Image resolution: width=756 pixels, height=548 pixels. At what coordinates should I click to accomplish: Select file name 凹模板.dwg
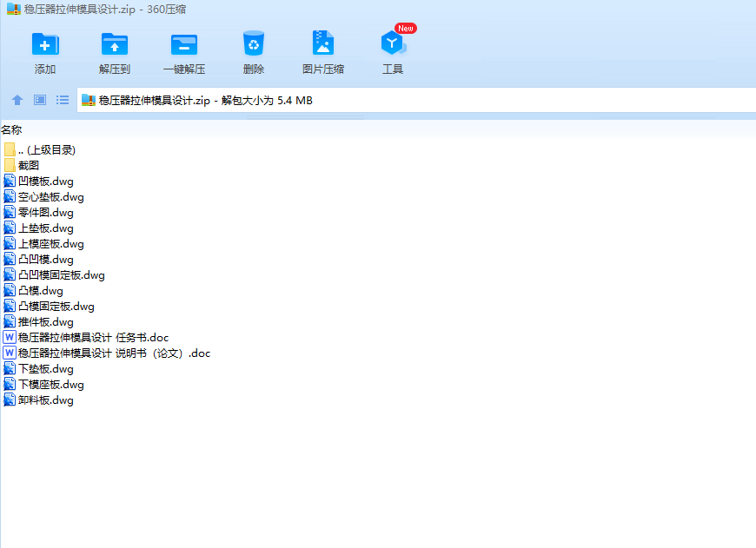pyautogui.click(x=46, y=182)
